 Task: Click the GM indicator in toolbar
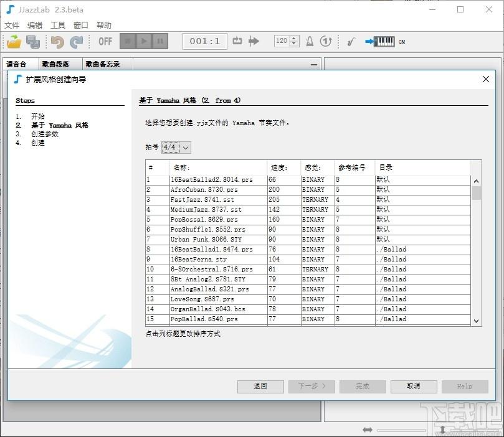click(402, 42)
